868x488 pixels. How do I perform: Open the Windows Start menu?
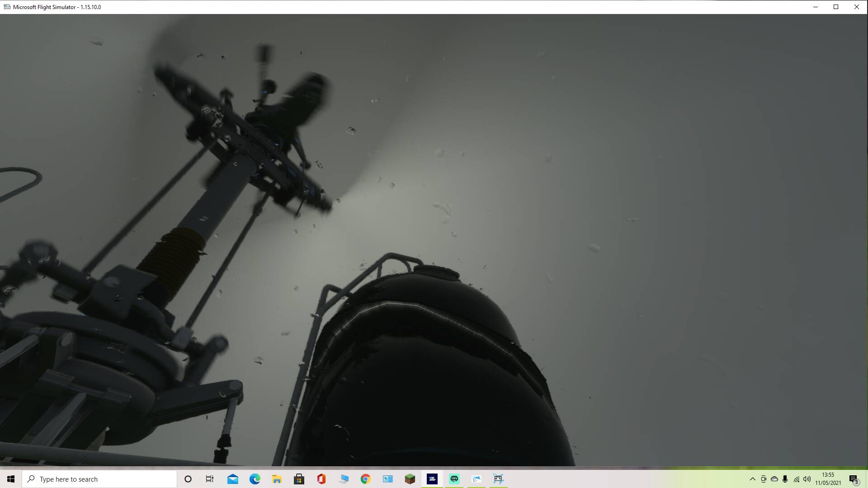click(11, 479)
